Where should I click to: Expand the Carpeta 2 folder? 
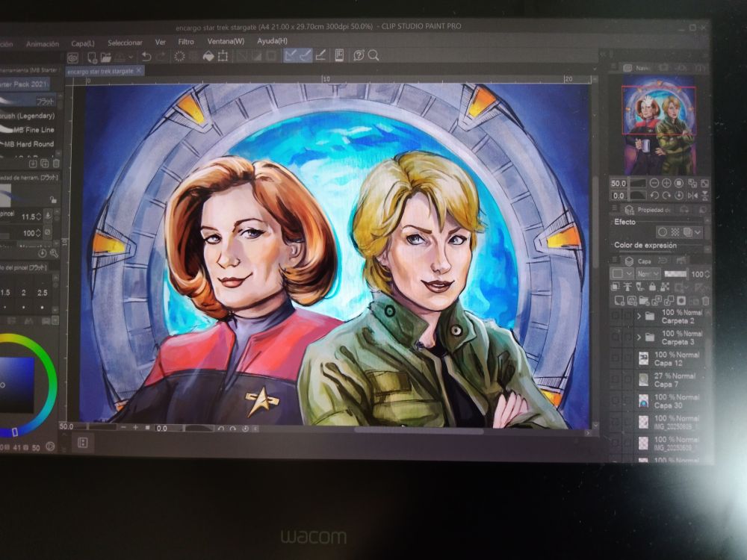639,316
